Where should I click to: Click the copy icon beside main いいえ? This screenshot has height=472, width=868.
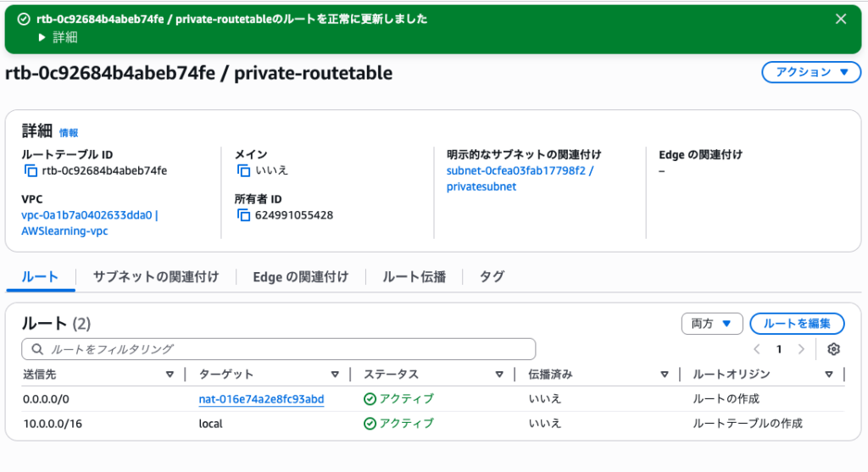[244, 171]
